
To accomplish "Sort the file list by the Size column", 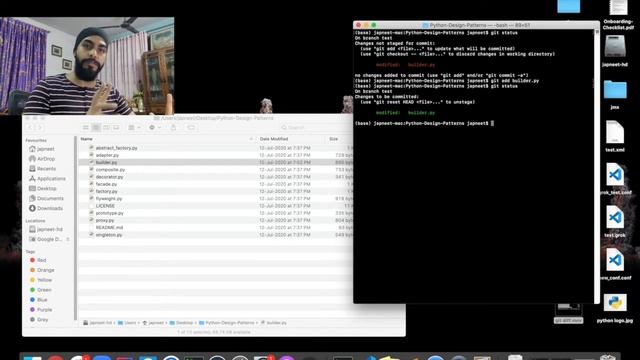I will (x=333, y=139).
